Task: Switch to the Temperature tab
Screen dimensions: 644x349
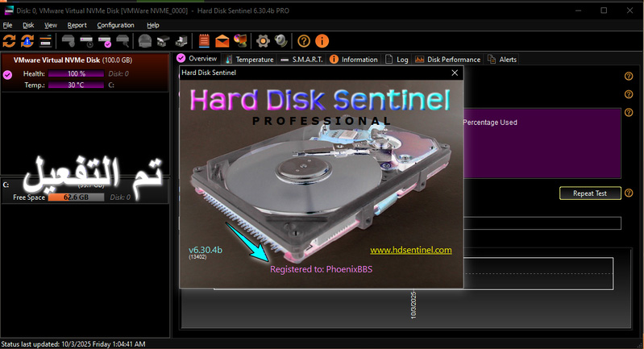Action: pyautogui.click(x=249, y=60)
